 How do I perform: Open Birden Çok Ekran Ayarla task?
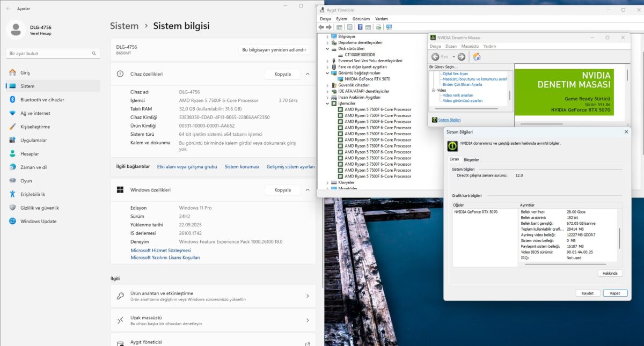tap(462, 84)
